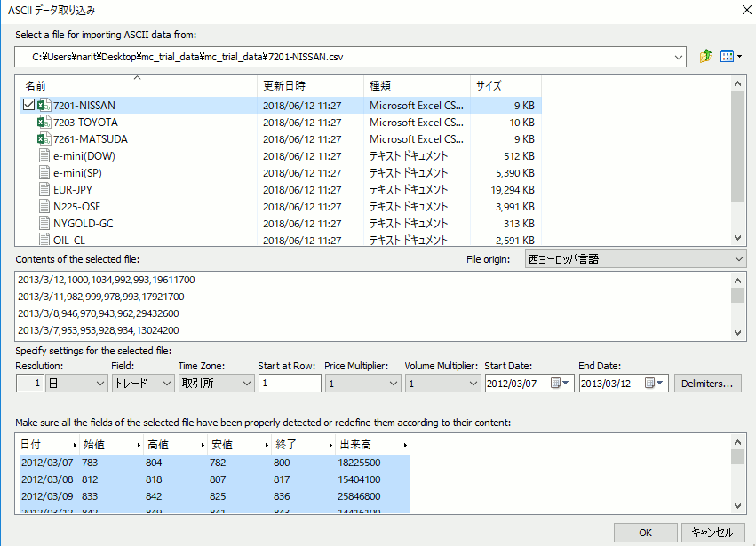Click the 7261-MATSUDA Excel file icon

point(44,139)
